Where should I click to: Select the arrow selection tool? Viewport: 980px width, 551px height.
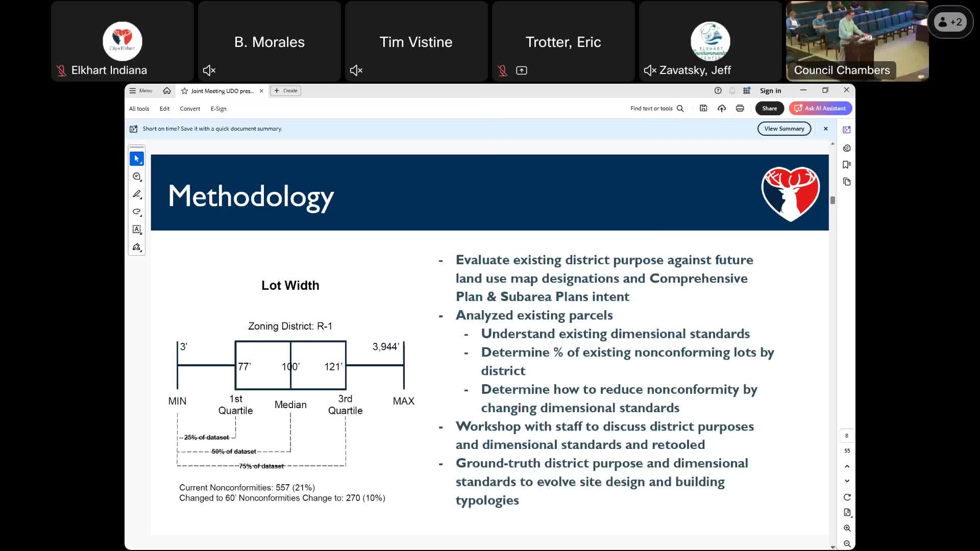pos(136,159)
